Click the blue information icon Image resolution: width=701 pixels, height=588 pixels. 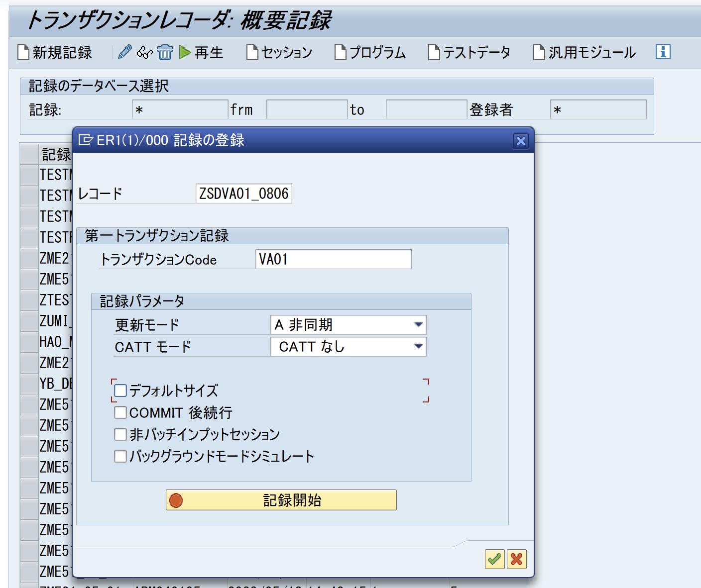click(x=663, y=52)
